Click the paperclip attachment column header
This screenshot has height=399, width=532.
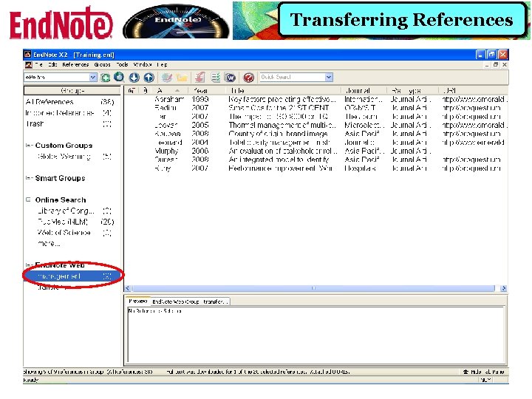146,90
